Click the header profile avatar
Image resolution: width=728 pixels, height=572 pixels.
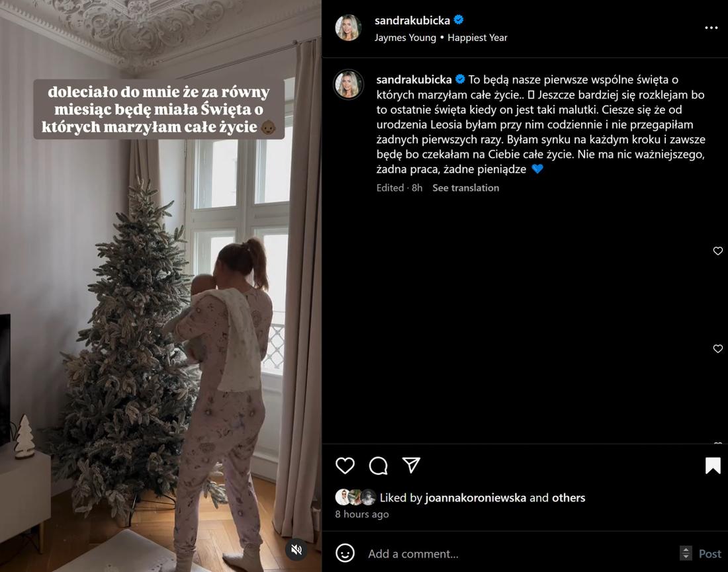point(348,28)
